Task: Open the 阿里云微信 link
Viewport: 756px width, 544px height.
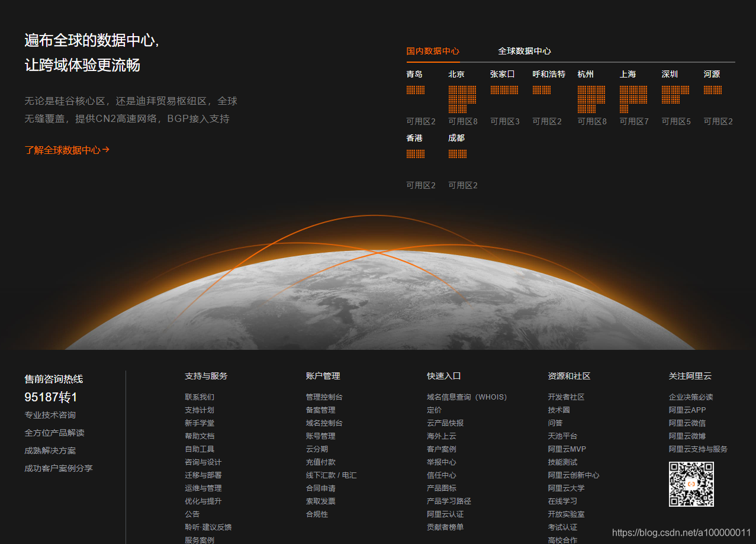Action: point(687,423)
